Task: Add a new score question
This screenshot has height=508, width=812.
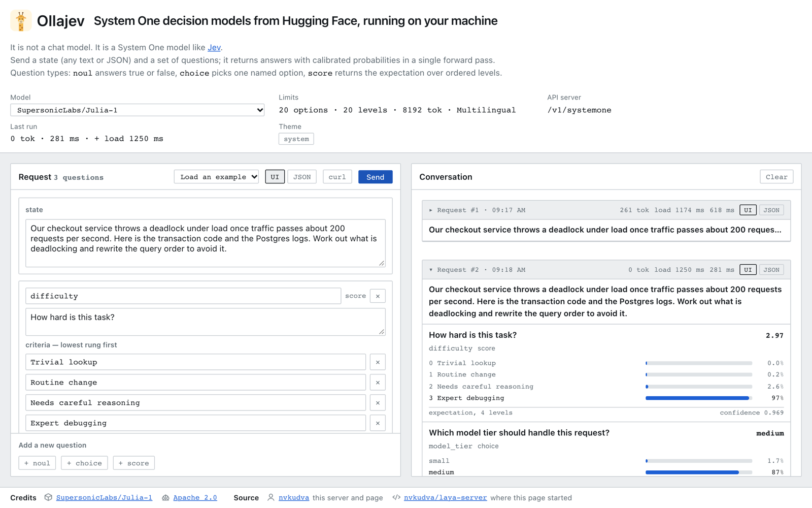Action: pyautogui.click(x=133, y=463)
